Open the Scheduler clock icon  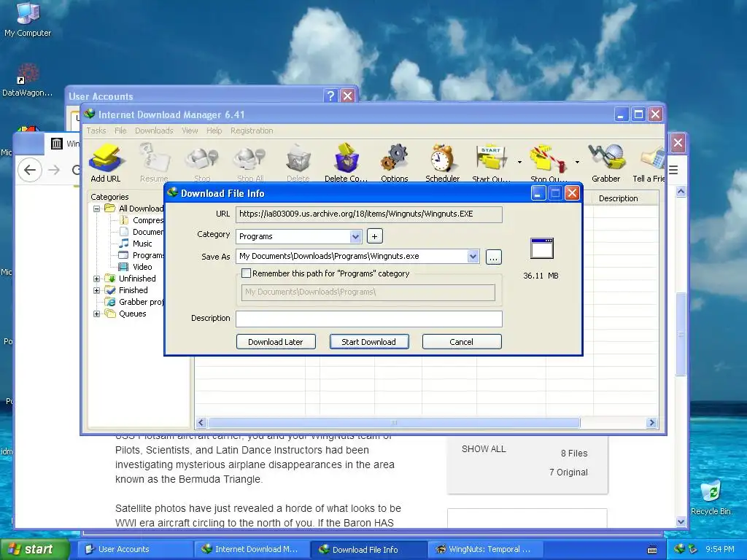[443, 163]
